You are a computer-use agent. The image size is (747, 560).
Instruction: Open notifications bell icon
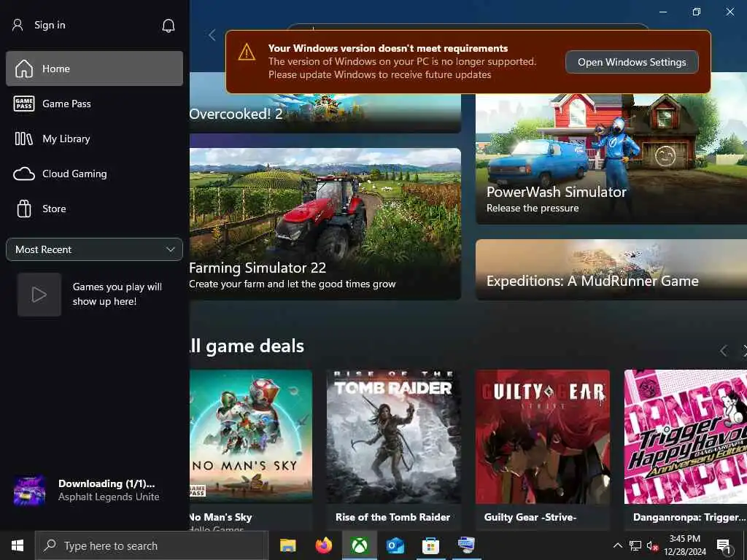pos(169,26)
